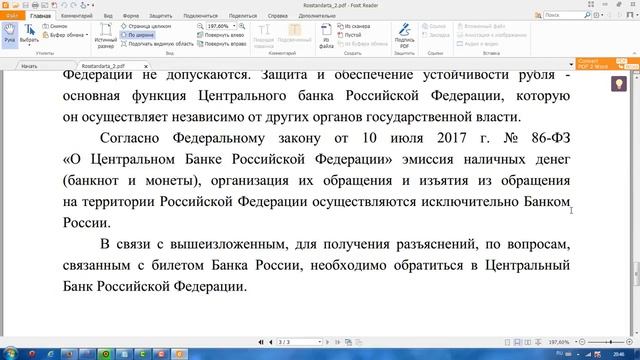
Task: Click the search magnifier icon
Action: [x=587, y=15]
